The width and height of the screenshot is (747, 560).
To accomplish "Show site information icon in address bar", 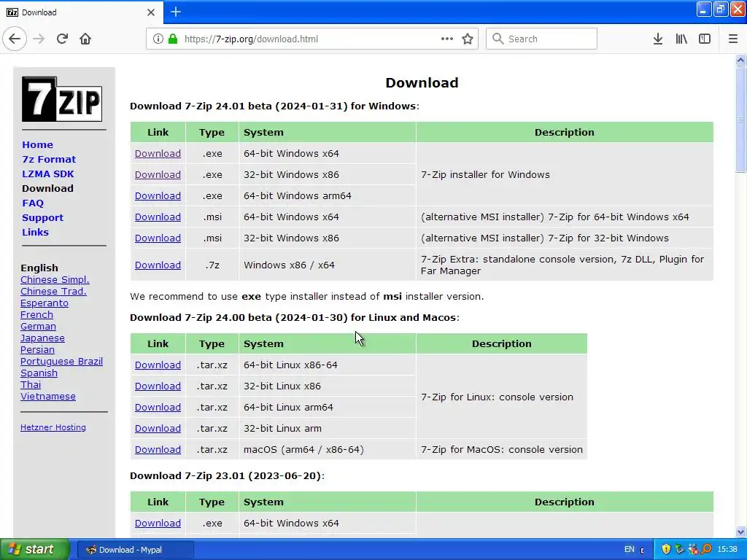I will (x=158, y=39).
